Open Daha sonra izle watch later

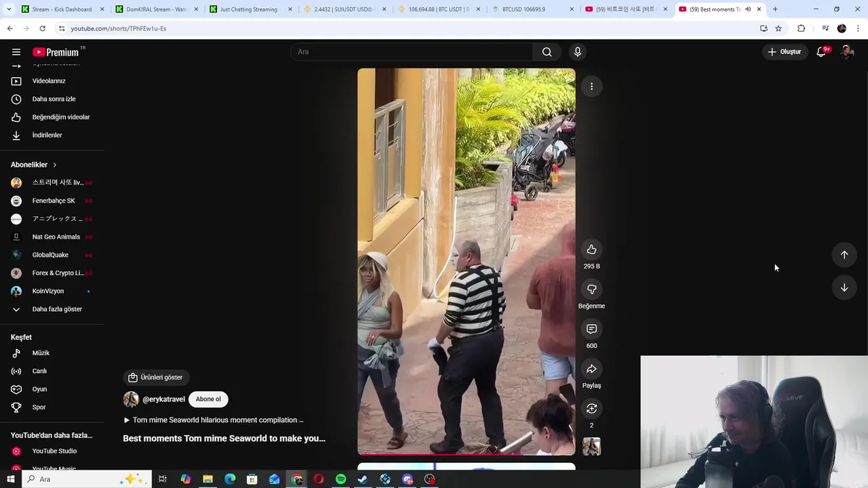point(52,99)
